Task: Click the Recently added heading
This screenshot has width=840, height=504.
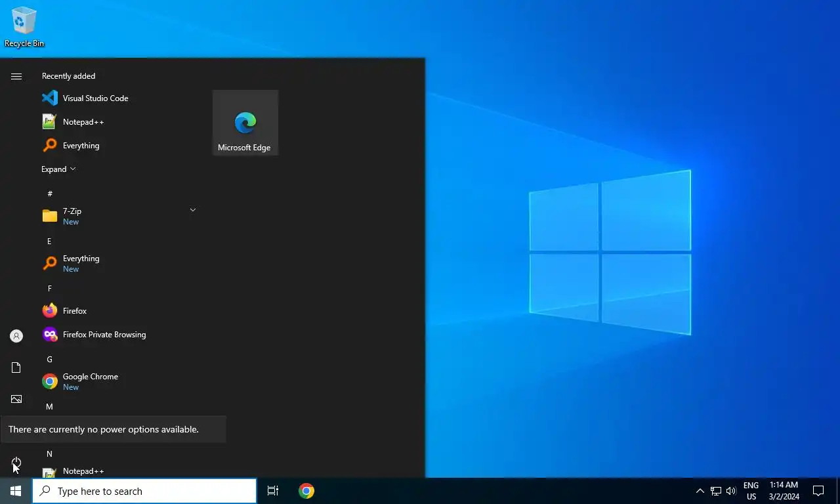Action: (x=68, y=76)
